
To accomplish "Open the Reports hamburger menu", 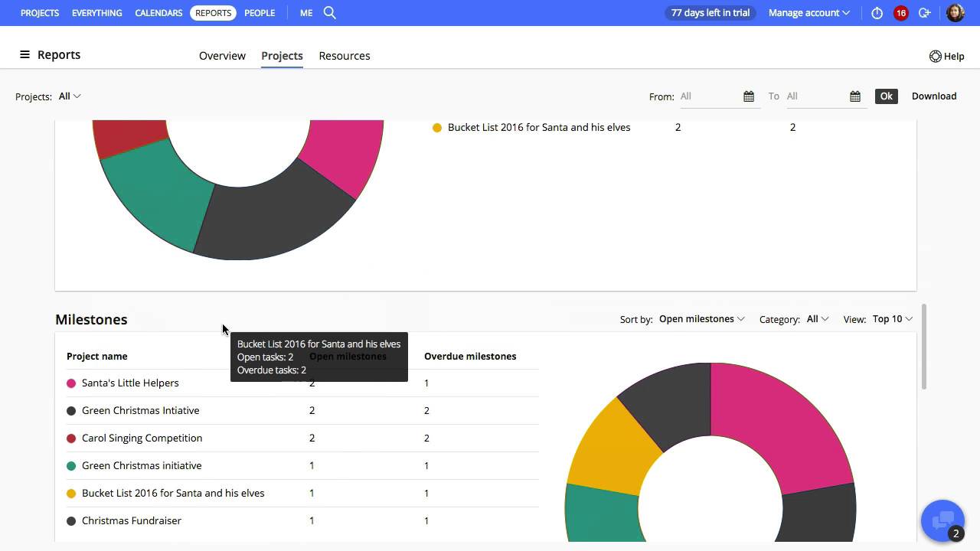I will pyautogui.click(x=24, y=54).
